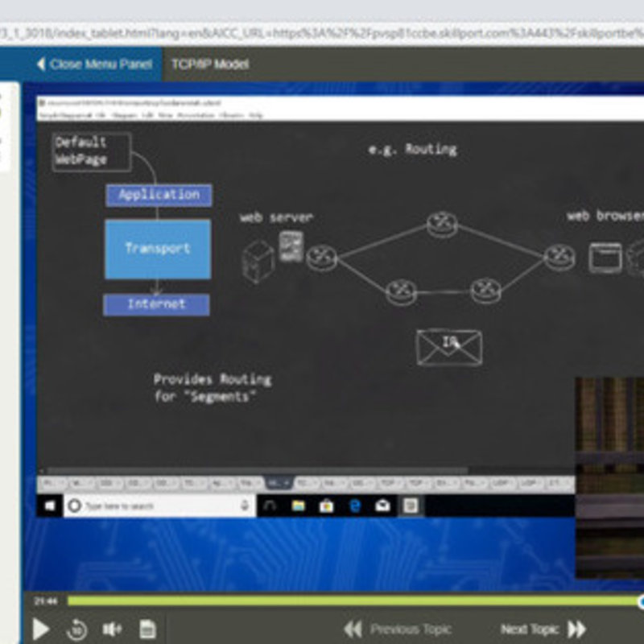Click the Application layer box

pyautogui.click(x=159, y=195)
